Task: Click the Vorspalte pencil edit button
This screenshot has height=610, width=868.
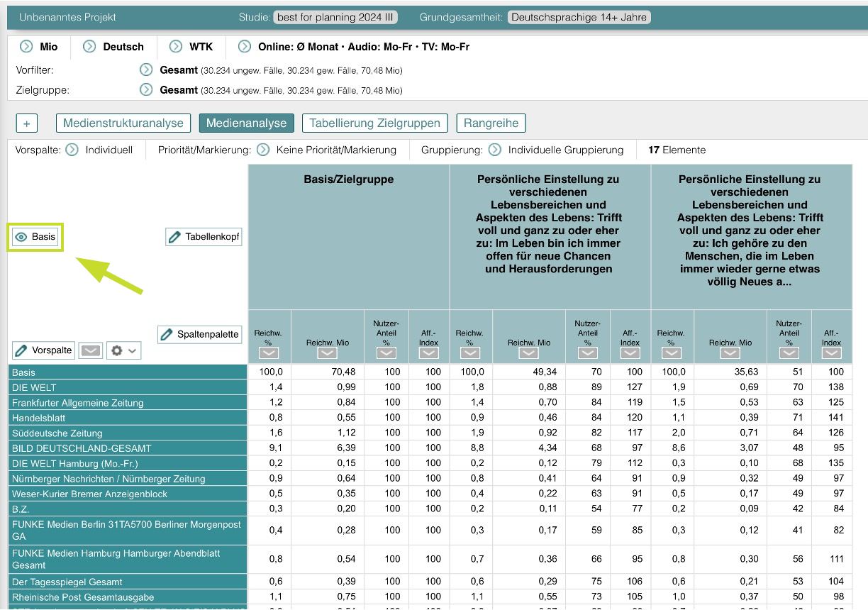Action: pyautogui.click(x=44, y=350)
